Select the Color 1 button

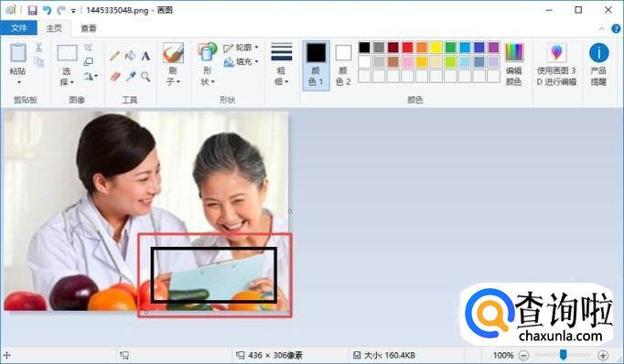tap(316, 65)
